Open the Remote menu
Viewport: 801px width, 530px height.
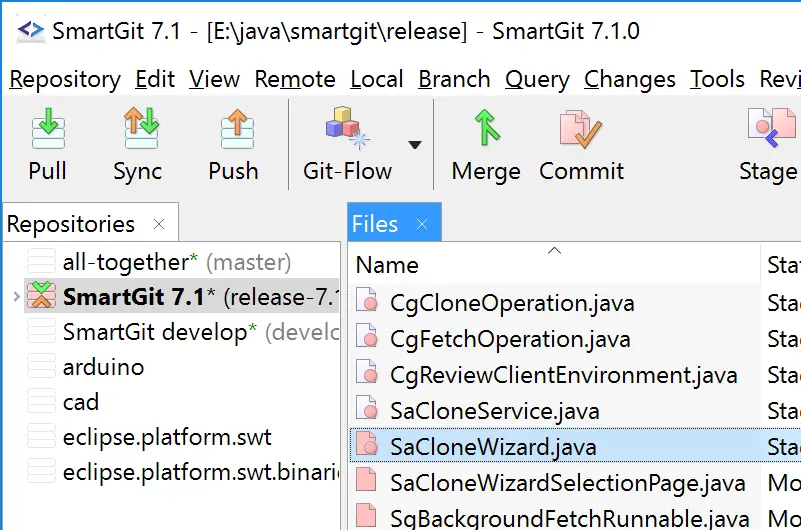click(x=295, y=80)
